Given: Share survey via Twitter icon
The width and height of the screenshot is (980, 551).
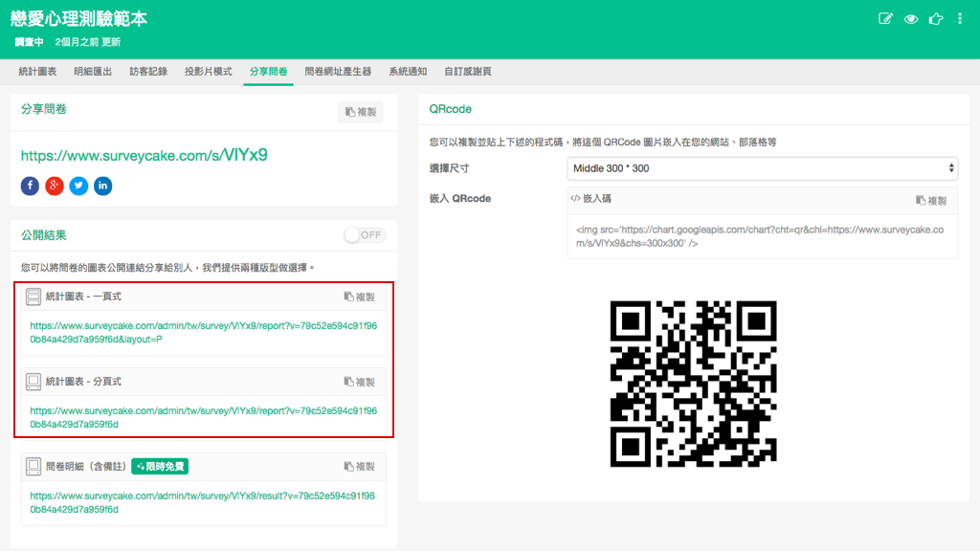Looking at the screenshot, I should click(78, 186).
